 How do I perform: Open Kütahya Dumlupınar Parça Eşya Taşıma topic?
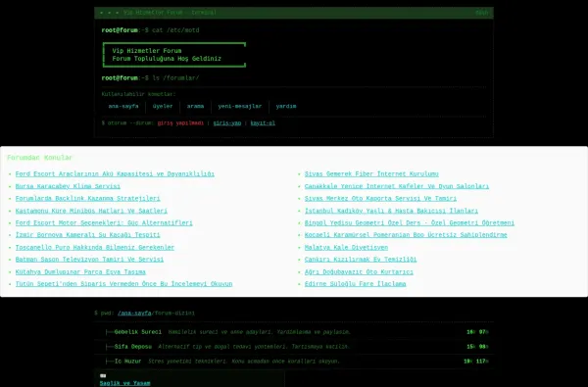[80, 271]
